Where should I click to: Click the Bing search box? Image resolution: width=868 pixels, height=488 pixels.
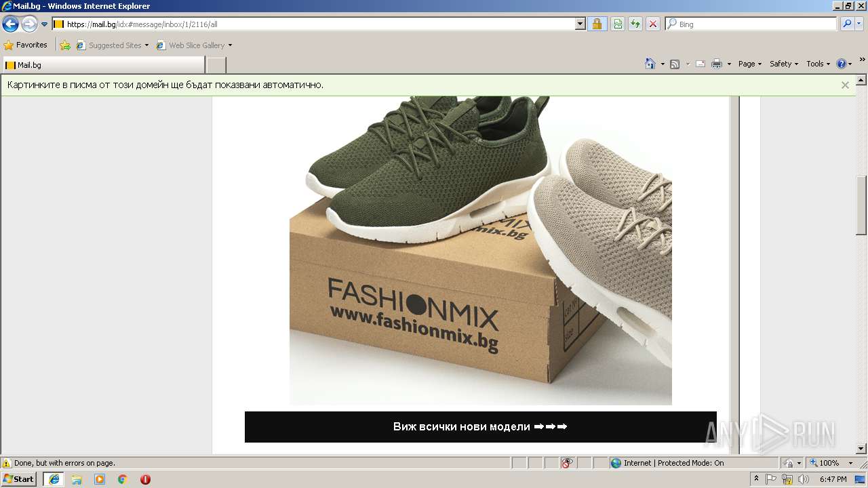tap(751, 24)
